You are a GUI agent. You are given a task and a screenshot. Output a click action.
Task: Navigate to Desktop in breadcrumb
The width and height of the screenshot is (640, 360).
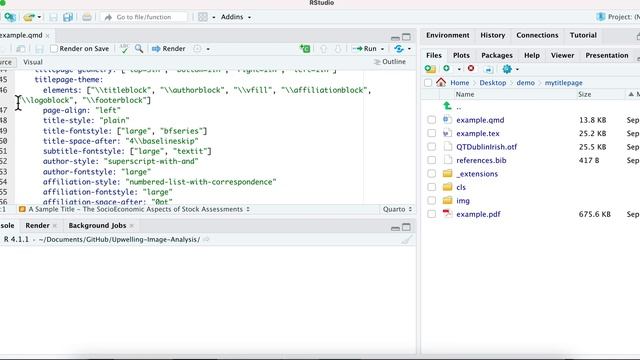(x=492, y=82)
